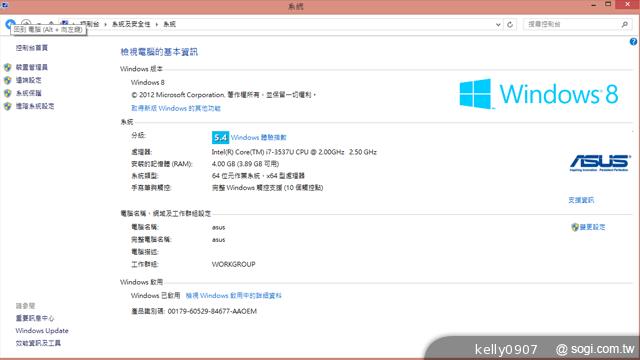Open System protection (系統保護) in the sidebar
The height and width of the screenshot is (360, 640).
pos(29,93)
